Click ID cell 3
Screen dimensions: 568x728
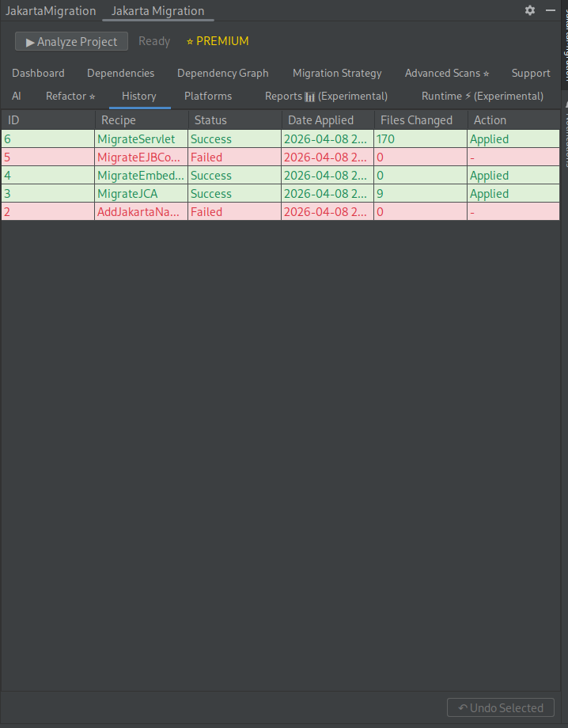(x=47, y=194)
